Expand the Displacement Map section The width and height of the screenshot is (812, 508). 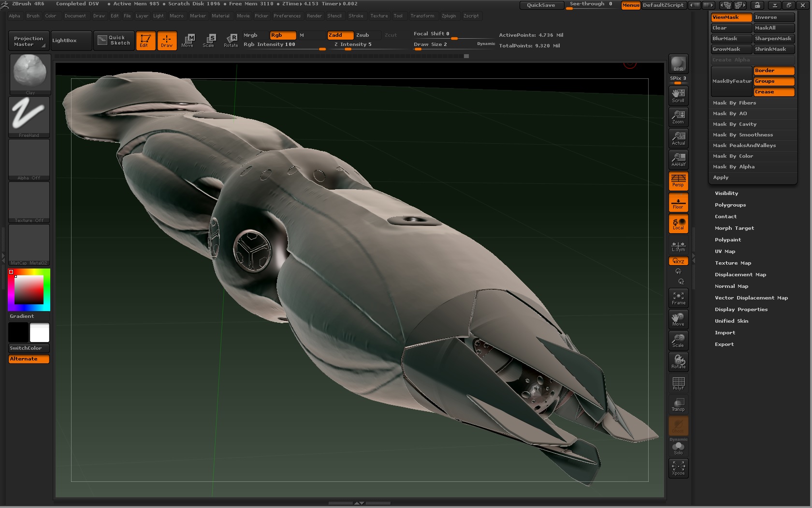(740, 274)
